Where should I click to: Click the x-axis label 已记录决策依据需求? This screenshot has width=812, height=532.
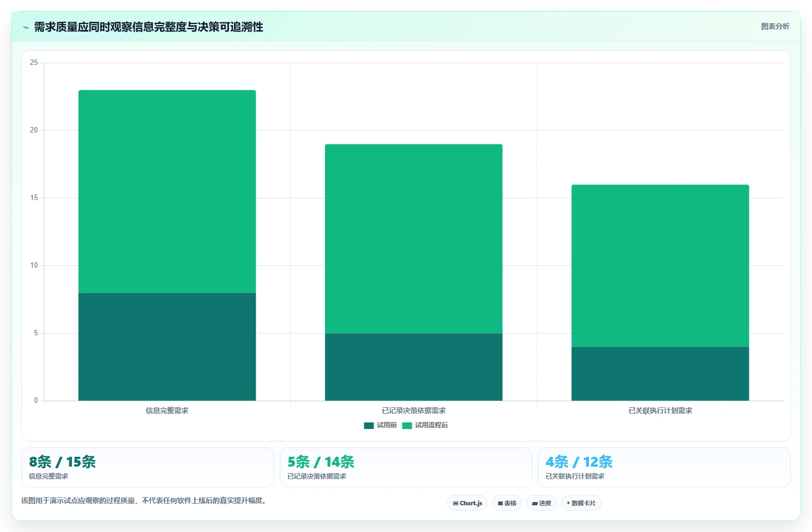point(413,410)
